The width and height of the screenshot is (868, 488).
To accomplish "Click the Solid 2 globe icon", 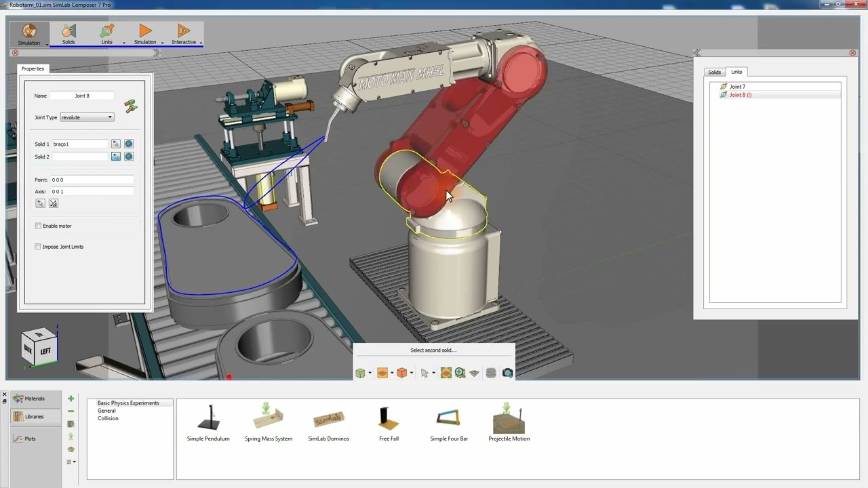I will [129, 157].
